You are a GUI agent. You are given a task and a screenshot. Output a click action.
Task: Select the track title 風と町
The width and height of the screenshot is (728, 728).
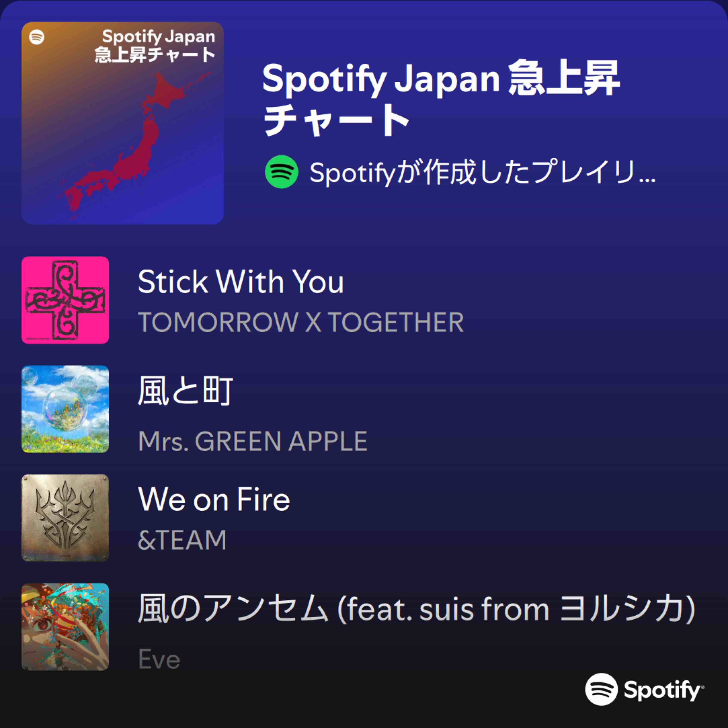click(185, 391)
